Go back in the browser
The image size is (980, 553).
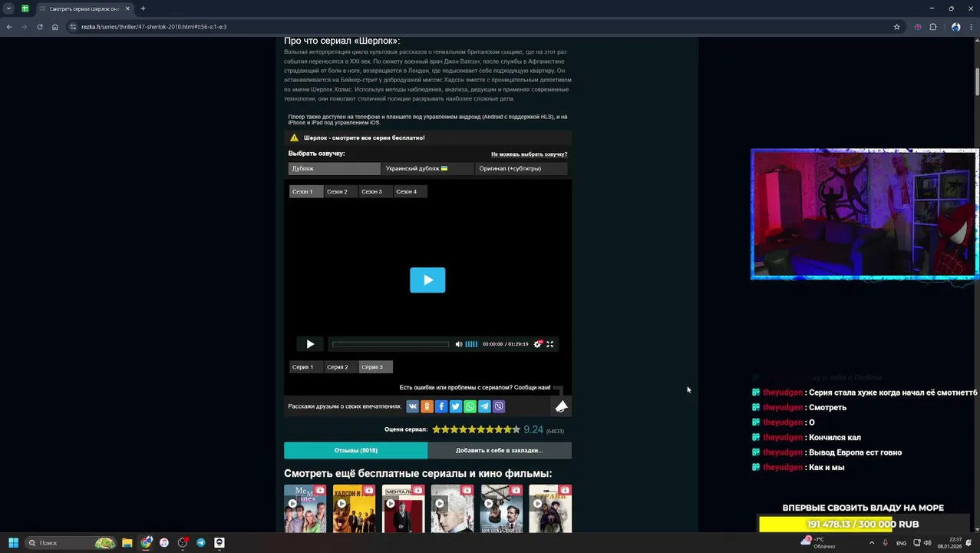(x=9, y=27)
